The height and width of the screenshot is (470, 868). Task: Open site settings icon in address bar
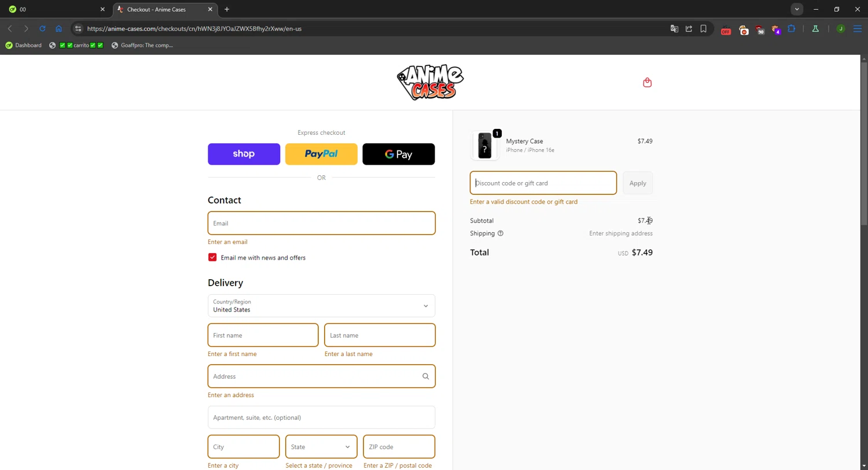point(78,28)
